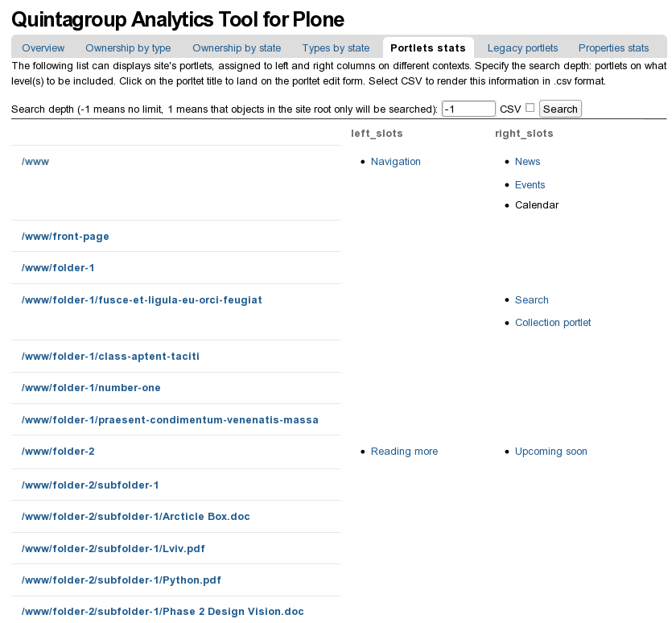Switch to the Properties stats tab
The width and height of the screenshot is (672, 623).
coord(613,48)
